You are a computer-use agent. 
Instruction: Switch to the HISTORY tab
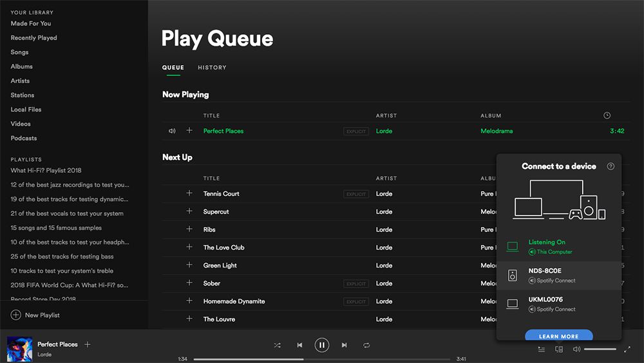tap(212, 68)
